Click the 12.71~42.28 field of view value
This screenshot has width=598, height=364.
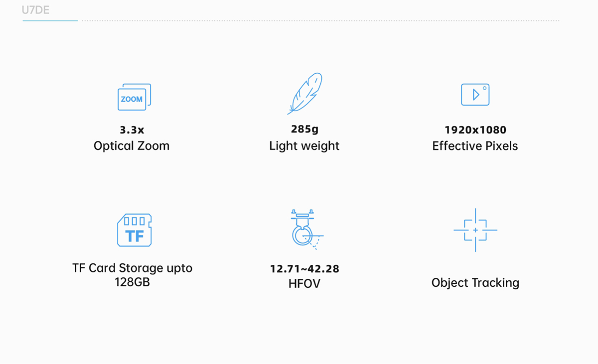[304, 269]
